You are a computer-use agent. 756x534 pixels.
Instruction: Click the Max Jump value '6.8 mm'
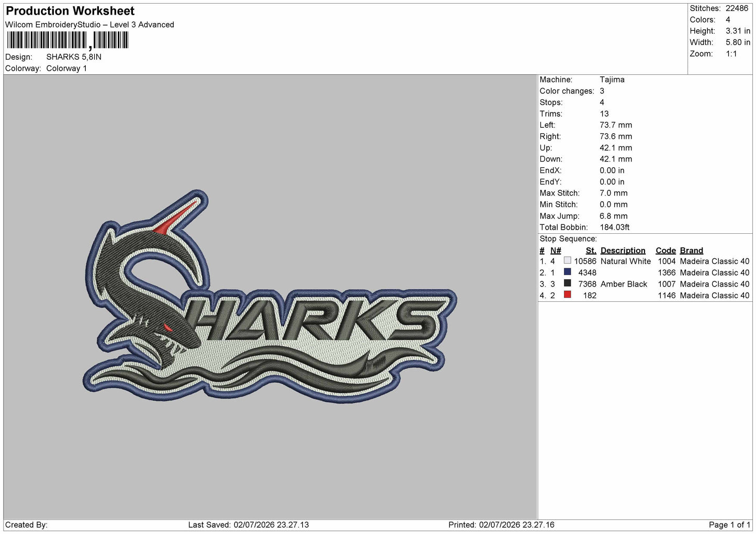(x=613, y=216)
